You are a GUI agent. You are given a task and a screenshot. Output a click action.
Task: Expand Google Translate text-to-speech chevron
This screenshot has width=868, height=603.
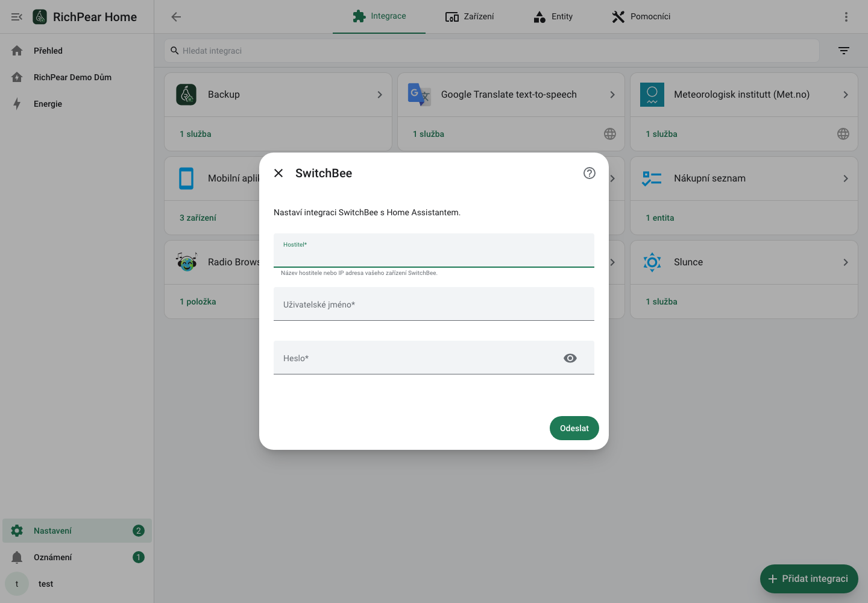coord(612,95)
